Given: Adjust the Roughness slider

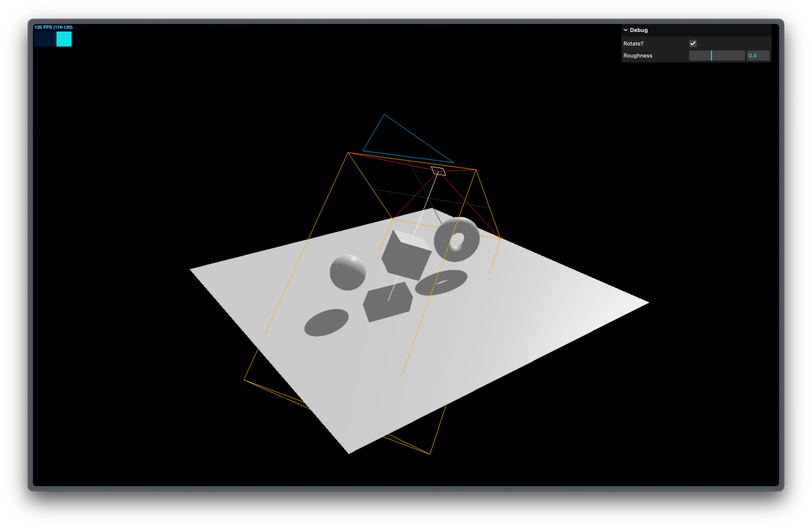Looking at the screenshot, I should click(x=716, y=55).
